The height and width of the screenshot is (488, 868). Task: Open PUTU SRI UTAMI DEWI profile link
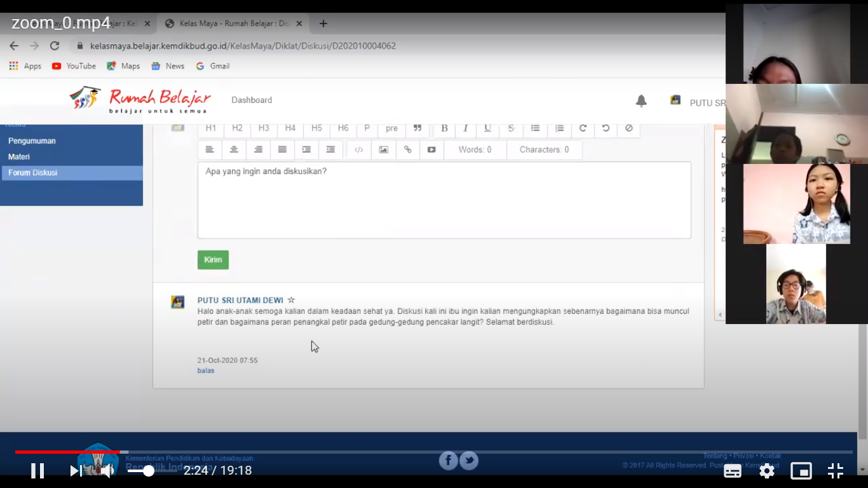[x=240, y=301]
